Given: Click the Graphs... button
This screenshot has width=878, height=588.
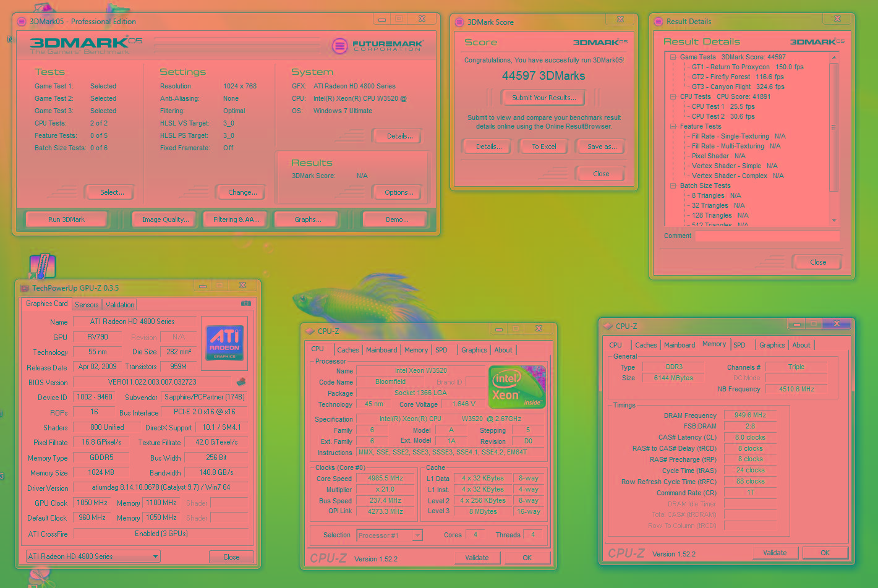Looking at the screenshot, I should pyautogui.click(x=308, y=219).
